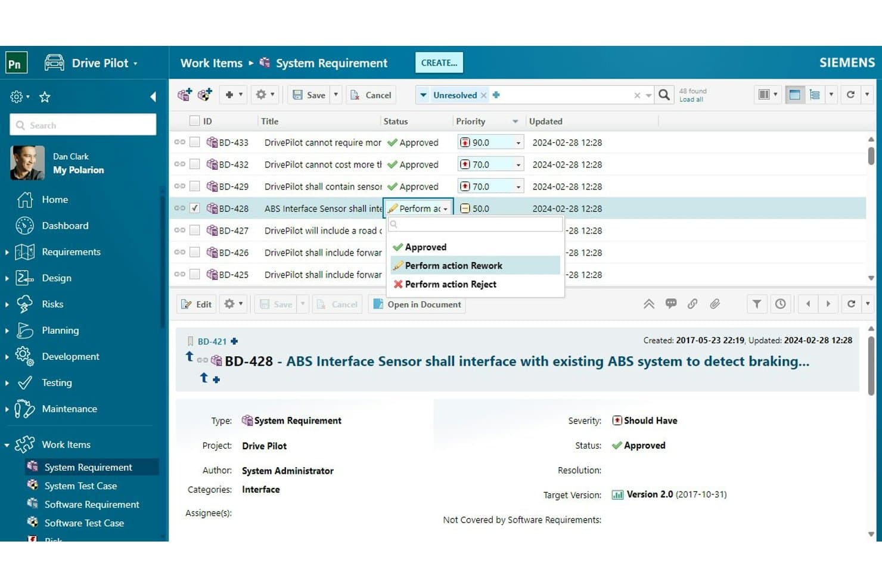Click the Load all link
882x588 pixels.
point(691,99)
